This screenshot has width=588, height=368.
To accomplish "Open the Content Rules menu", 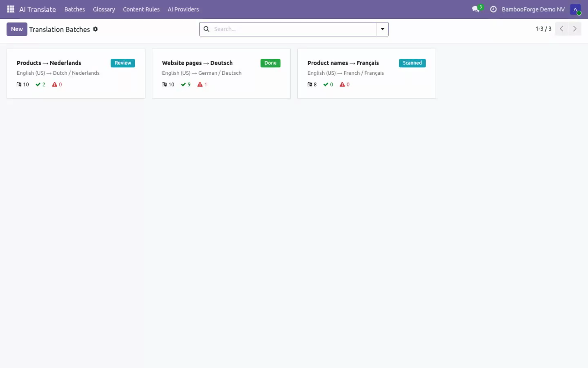I will point(141,9).
